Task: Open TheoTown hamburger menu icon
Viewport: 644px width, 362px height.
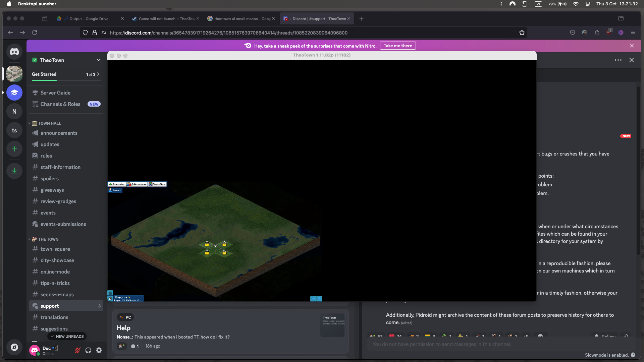Action: 110,293
